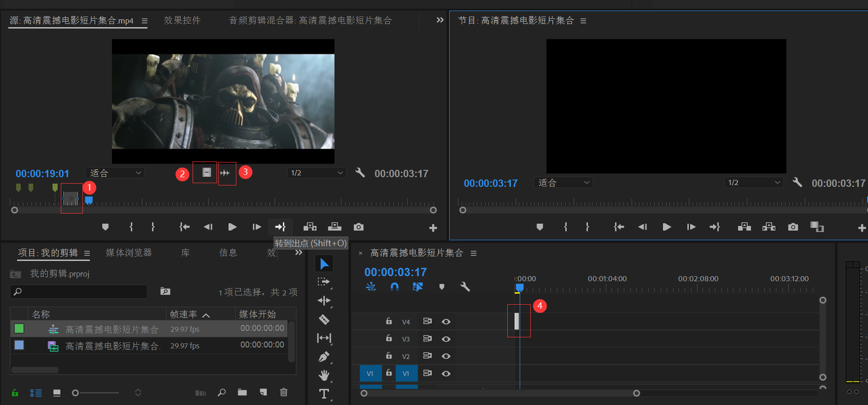
Task: Hide track V2 with its eye icon
Action: [446, 356]
